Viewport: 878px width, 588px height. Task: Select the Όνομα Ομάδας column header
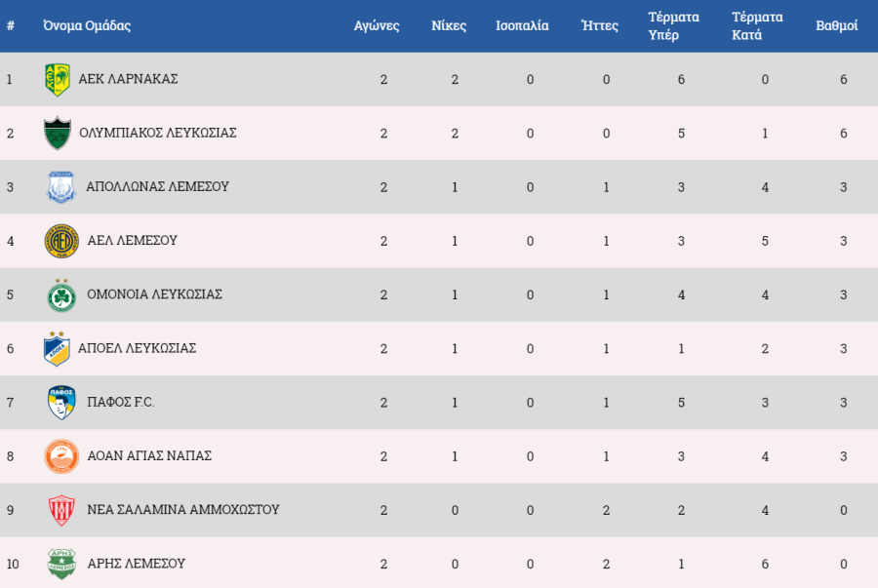click(87, 25)
